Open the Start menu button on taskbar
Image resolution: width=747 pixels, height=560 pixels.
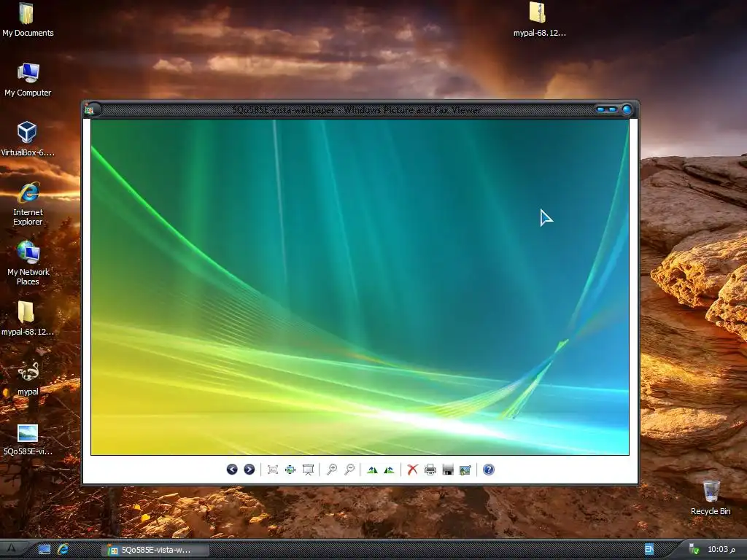coord(12,549)
